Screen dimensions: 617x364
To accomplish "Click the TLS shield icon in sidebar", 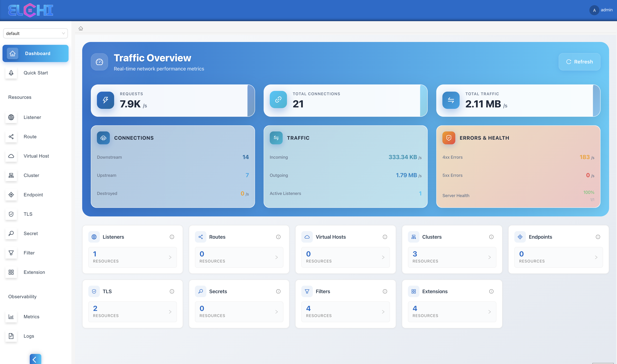I will 11,214.
